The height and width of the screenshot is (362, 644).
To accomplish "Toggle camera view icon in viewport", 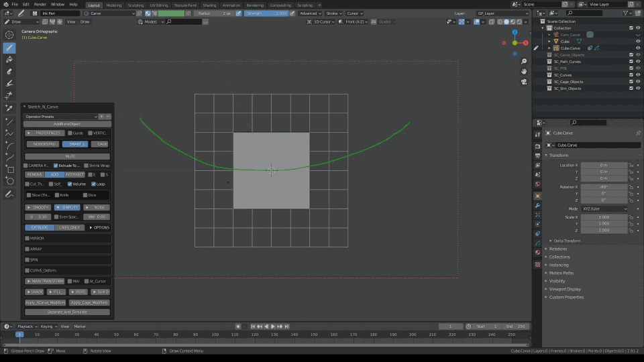I will coord(524,82).
